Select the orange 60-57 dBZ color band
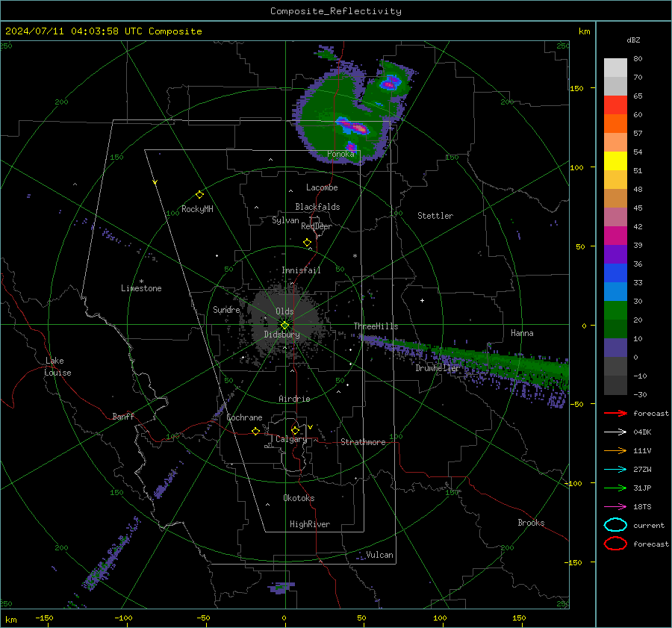 [x=615, y=124]
